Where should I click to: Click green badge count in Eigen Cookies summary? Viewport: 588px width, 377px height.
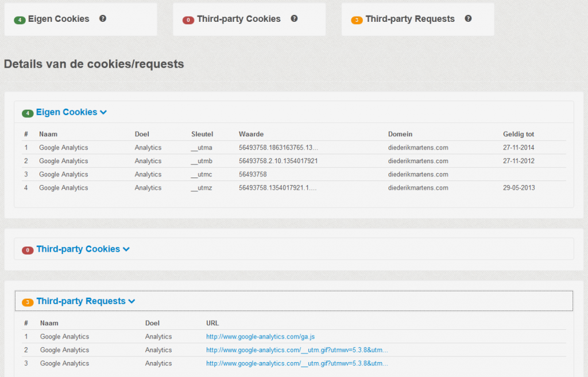click(20, 20)
